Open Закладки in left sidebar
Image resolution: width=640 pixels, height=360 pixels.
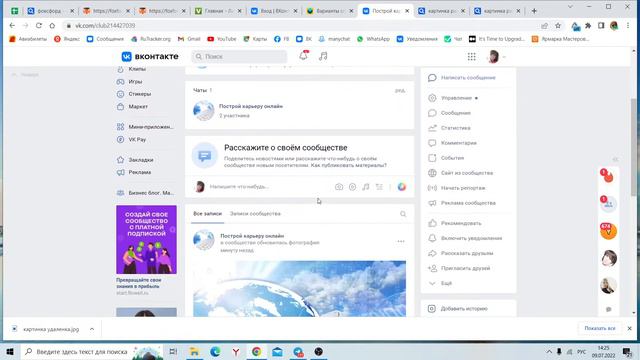135,160
